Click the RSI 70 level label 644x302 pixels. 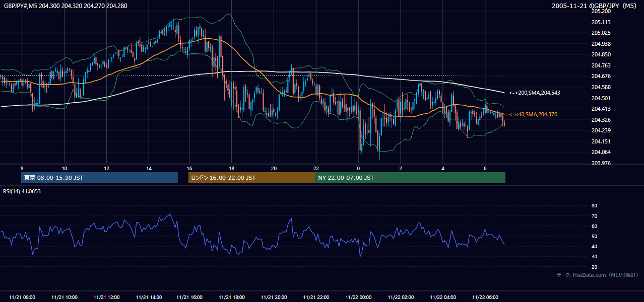594,216
